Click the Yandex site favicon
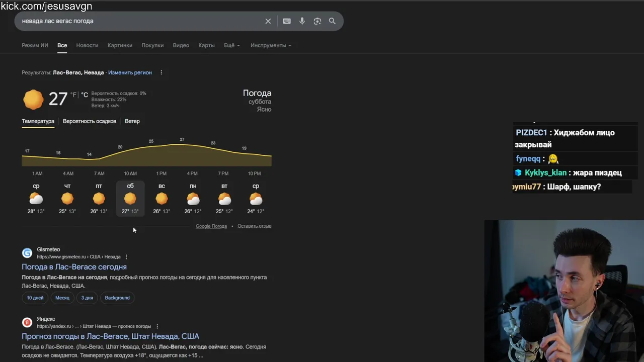The width and height of the screenshot is (644, 362). (27, 322)
